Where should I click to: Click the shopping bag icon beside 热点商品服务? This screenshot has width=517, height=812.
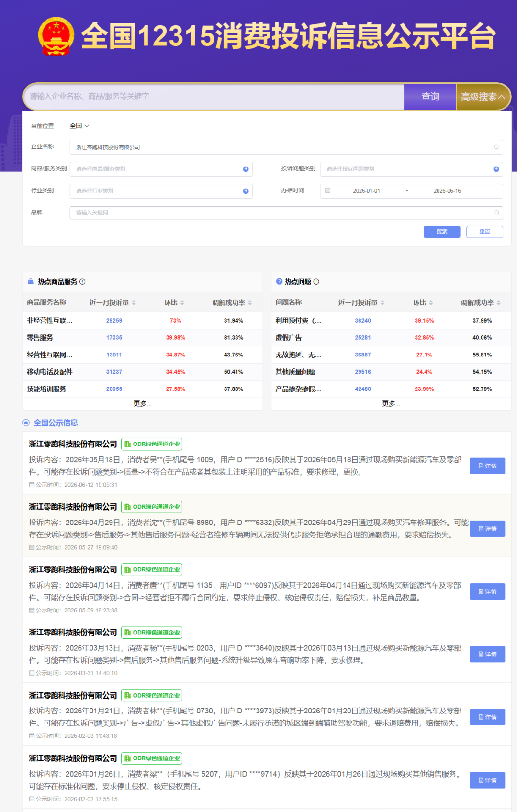point(31,282)
